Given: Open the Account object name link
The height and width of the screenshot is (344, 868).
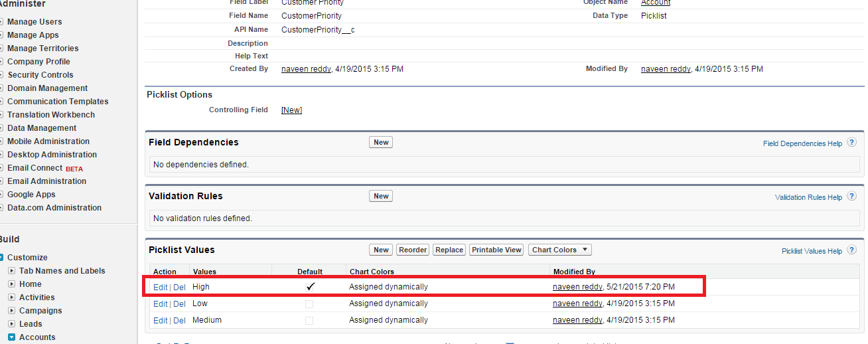Looking at the screenshot, I should pos(656,3).
